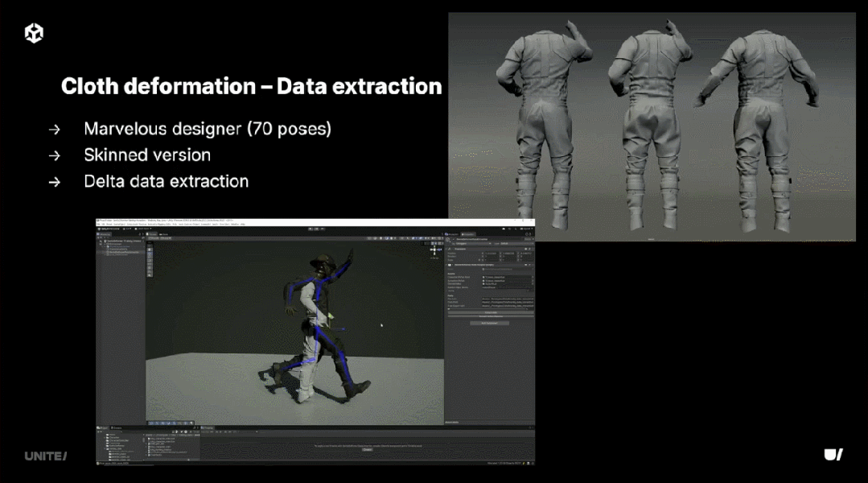Click the Create button in Timeline panel
This screenshot has height=483, width=868.
[x=367, y=449]
